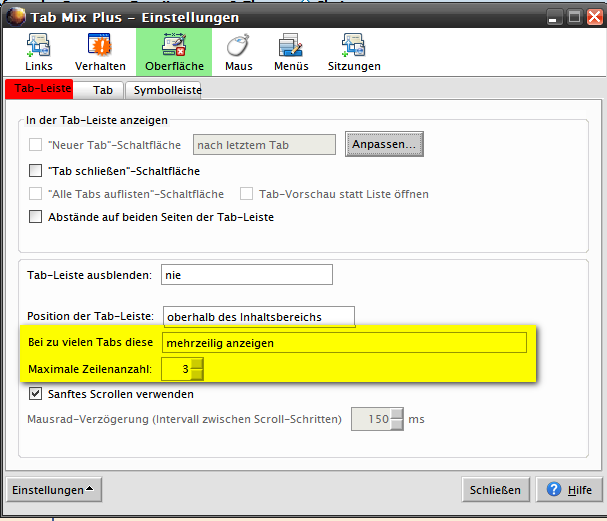This screenshot has width=607, height=521.
Task: Click the "Position der Tab-Leiste:" label
Action: [91, 316]
